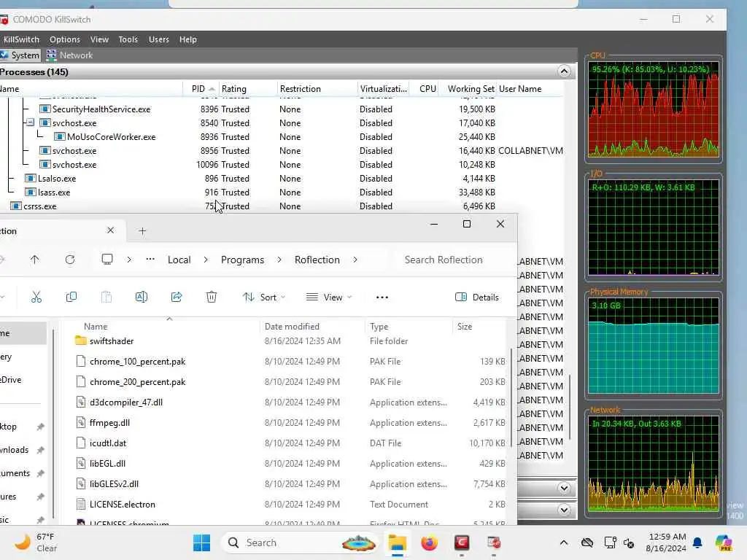Expand the chevron after Roflection breadcrumb
This screenshot has height=560, width=747.
[355, 260]
